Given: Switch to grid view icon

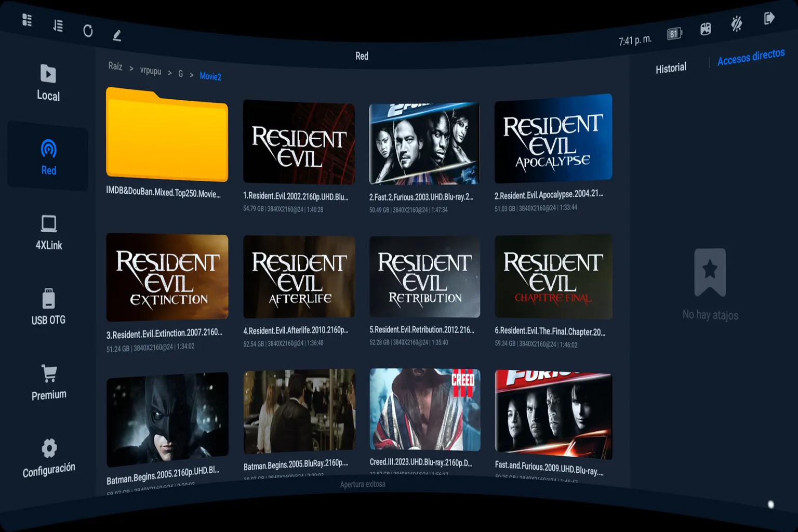Looking at the screenshot, I should (27, 20).
